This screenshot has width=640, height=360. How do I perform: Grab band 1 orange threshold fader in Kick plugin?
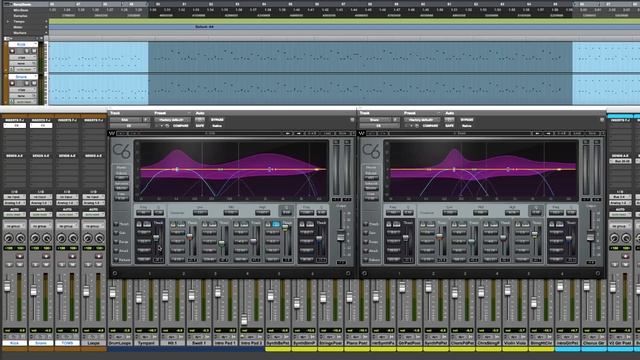click(x=190, y=236)
